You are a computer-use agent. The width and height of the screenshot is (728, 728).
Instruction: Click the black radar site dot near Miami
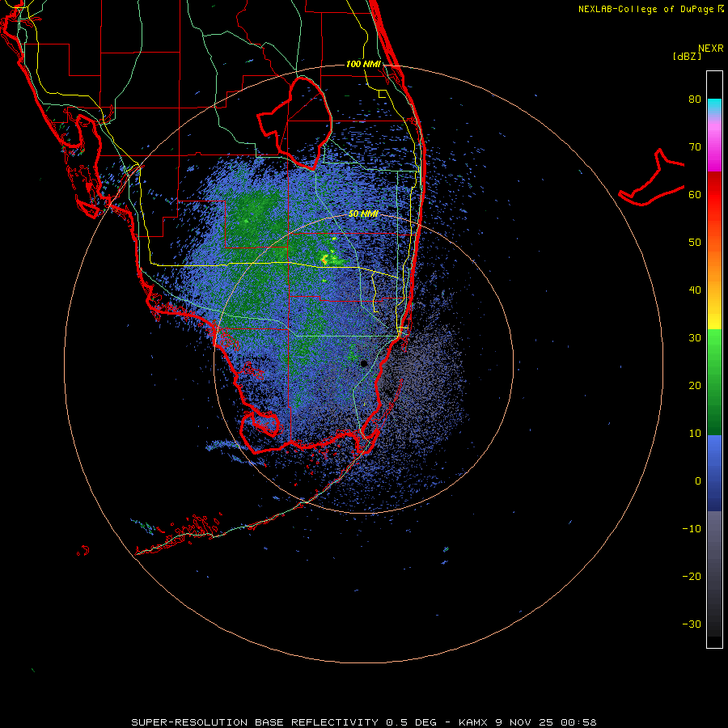pos(364,363)
